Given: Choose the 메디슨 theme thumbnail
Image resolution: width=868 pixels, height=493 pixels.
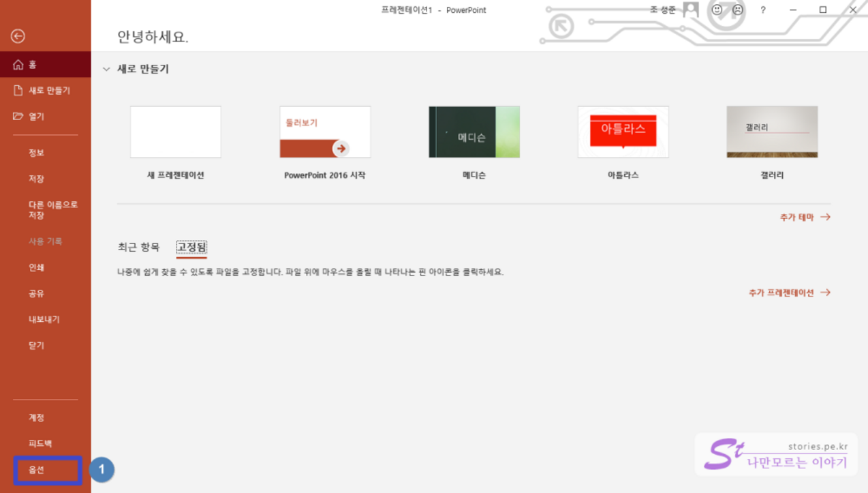Looking at the screenshot, I should tap(474, 132).
